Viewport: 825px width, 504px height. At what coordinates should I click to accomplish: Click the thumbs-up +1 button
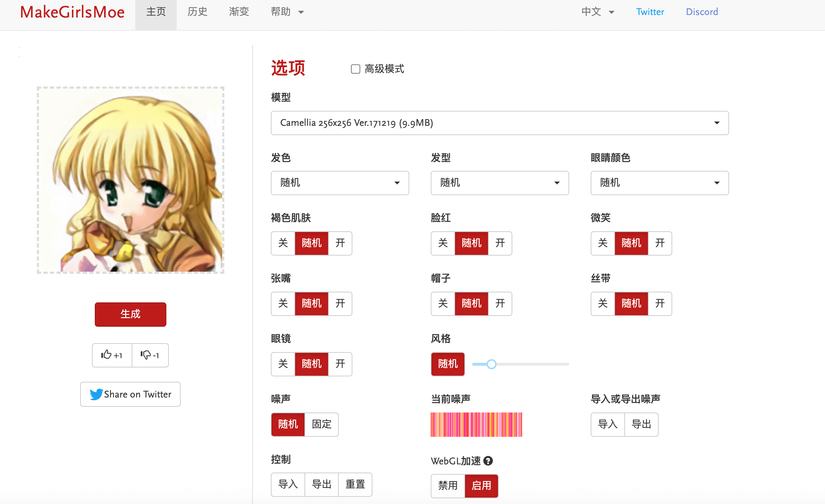[x=112, y=355]
